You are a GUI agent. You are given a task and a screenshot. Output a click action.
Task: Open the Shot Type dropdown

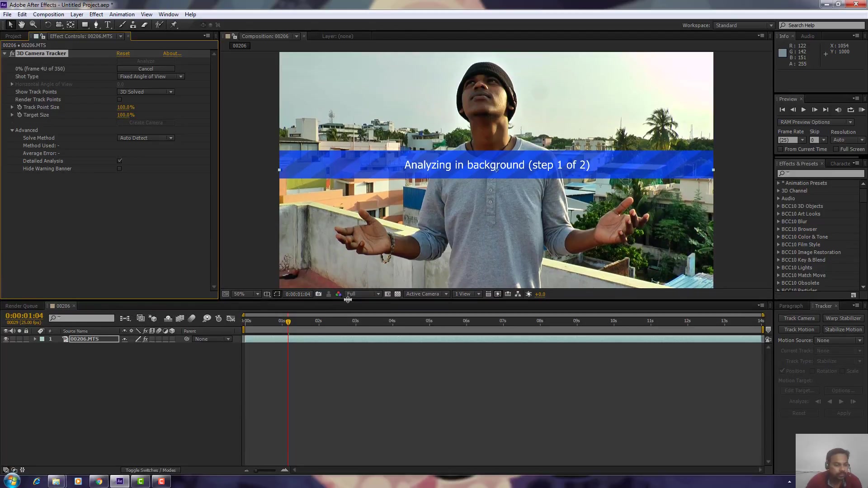pos(151,76)
